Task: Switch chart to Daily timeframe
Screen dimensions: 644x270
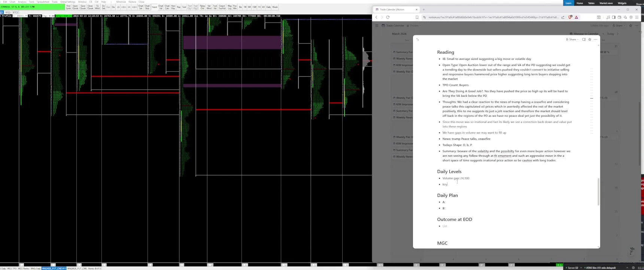Action: point(268,7)
